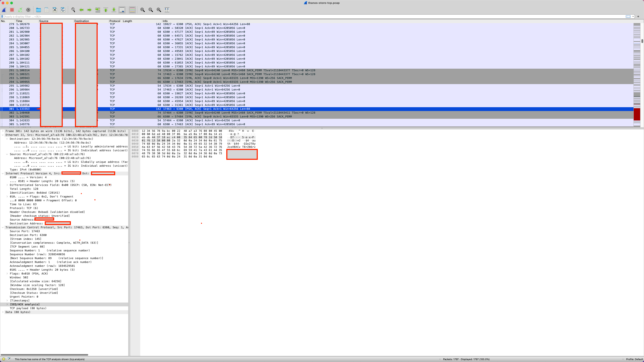Viewport: 644px width, 362px height.
Task: Start a new capture with the shark fin icon
Action: point(4,10)
